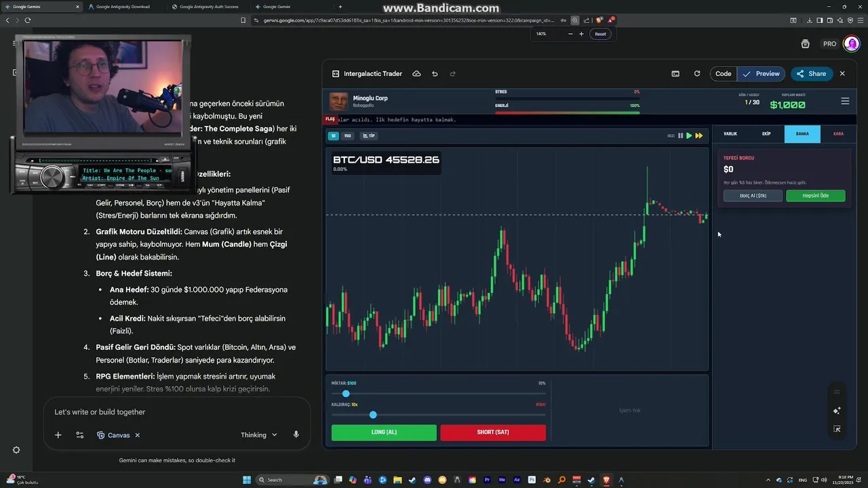Click the microphone icon in prompt box
The width and height of the screenshot is (868, 488).
tap(296, 435)
